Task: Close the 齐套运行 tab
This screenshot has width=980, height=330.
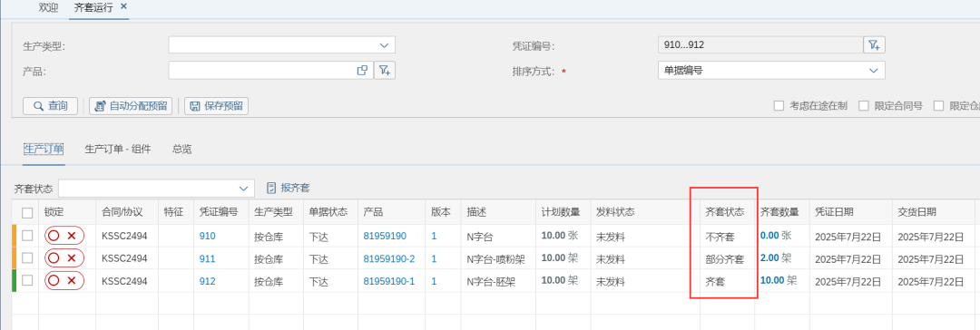Action: point(123,6)
